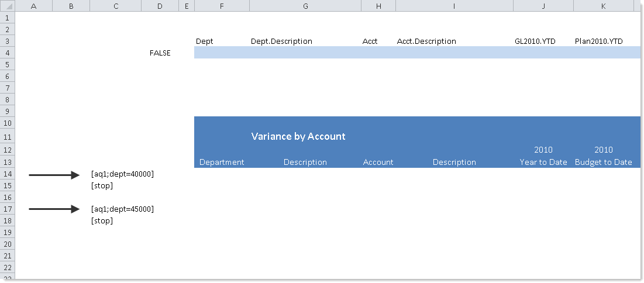Select column G by its header
This screenshot has height=283, width=644.
[305, 6]
